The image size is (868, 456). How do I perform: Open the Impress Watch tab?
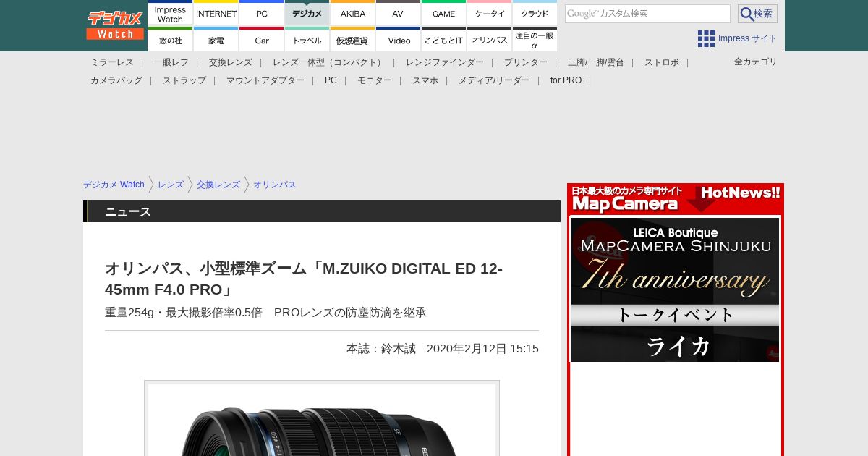[171, 13]
